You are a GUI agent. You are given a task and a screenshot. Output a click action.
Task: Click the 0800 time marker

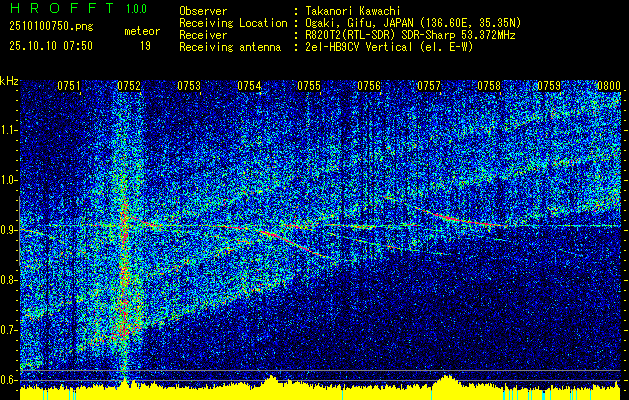(609, 85)
